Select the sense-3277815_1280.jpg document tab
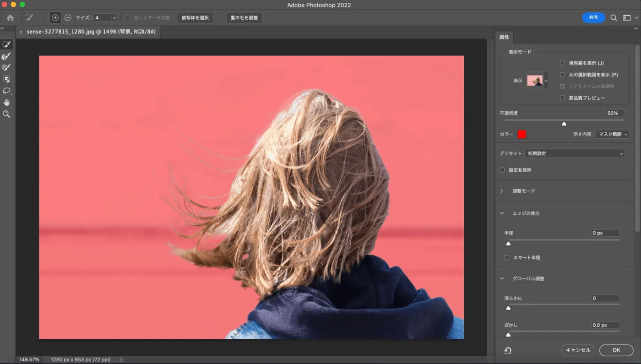641x364 pixels. click(91, 32)
